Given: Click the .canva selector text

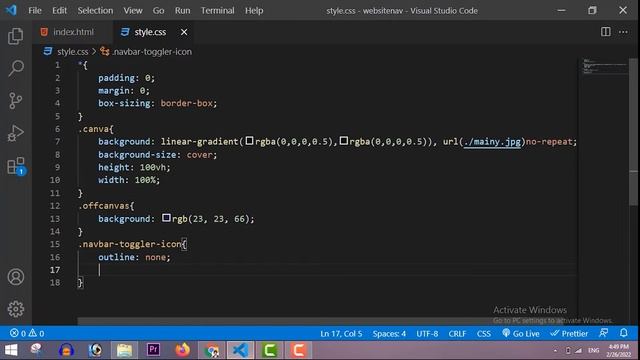Looking at the screenshot, I should tap(94, 129).
